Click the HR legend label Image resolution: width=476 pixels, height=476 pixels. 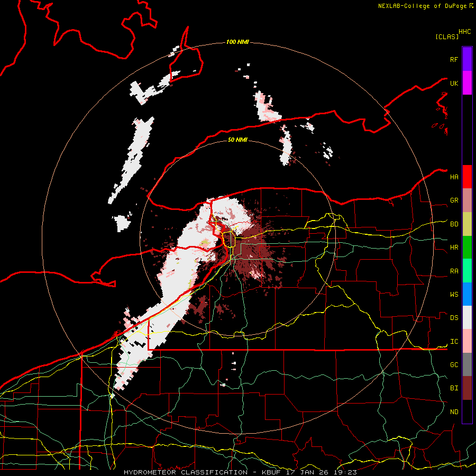tap(454, 248)
